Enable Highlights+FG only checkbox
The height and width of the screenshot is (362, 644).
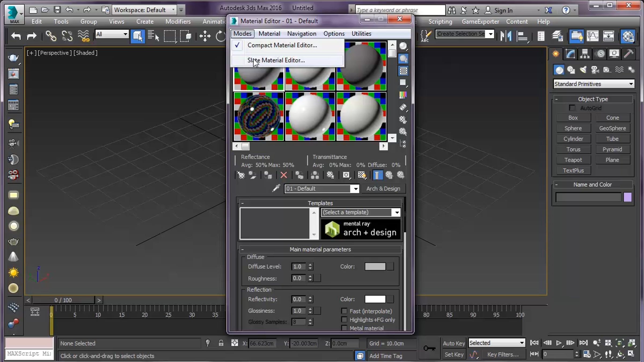pos(344,320)
